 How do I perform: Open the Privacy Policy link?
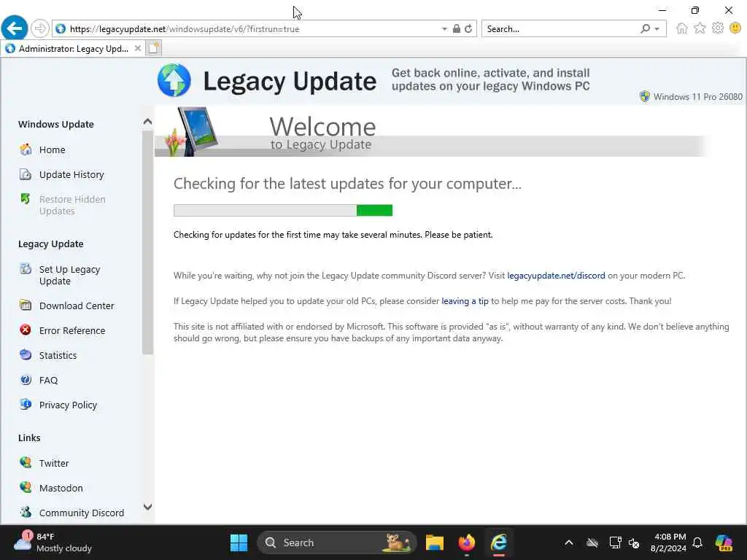pyautogui.click(x=68, y=405)
